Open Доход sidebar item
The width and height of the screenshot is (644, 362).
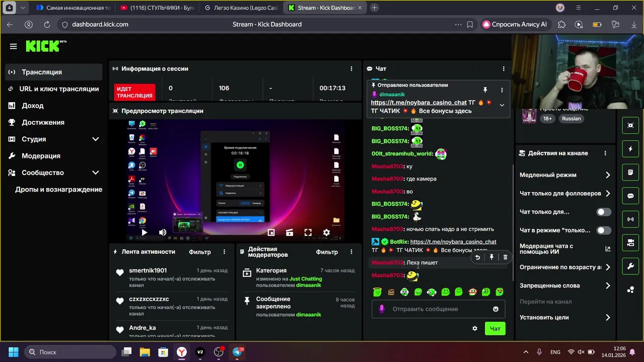[x=53, y=106]
